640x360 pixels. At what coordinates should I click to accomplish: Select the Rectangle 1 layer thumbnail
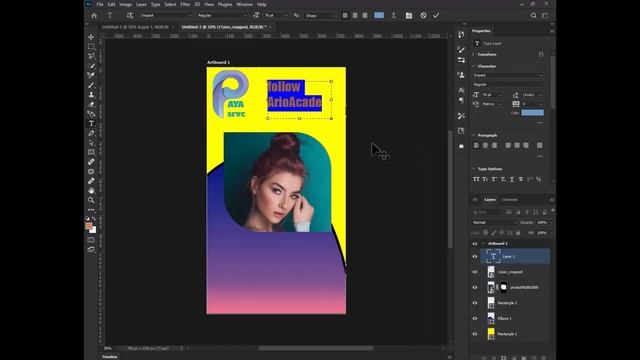491,334
